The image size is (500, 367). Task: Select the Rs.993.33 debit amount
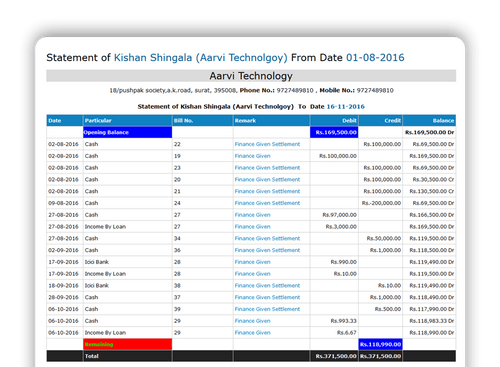point(344,321)
